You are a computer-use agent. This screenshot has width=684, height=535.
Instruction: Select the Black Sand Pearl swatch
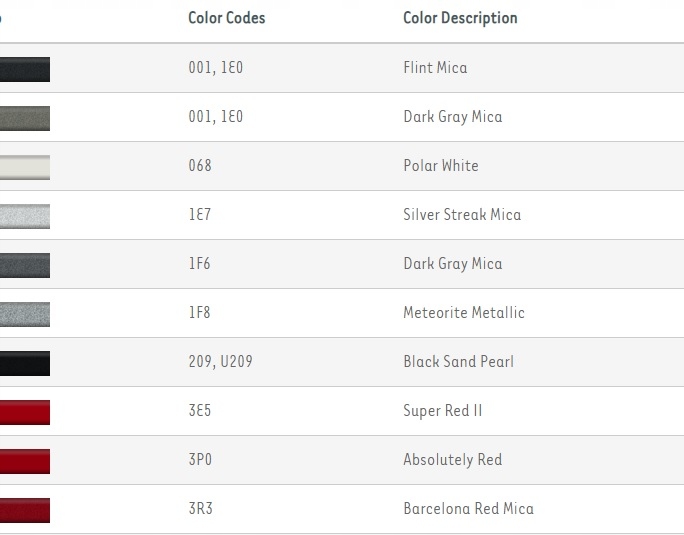click(x=25, y=363)
